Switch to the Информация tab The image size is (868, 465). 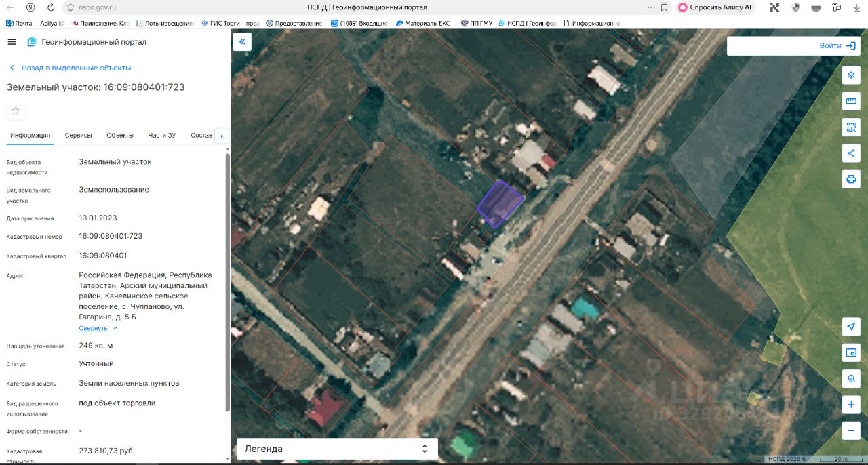click(x=30, y=135)
